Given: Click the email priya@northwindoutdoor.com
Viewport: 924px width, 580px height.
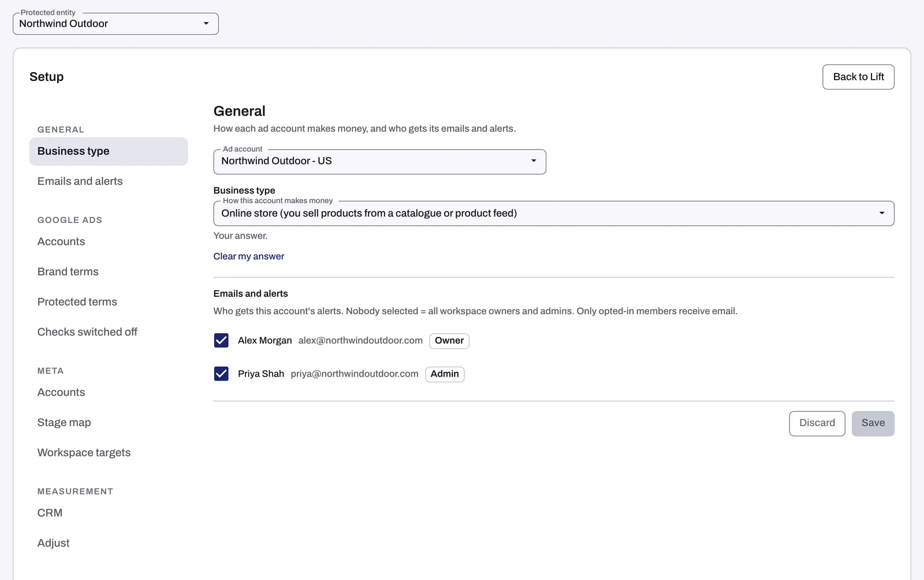Looking at the screenshot, I should tap(355, 374).
